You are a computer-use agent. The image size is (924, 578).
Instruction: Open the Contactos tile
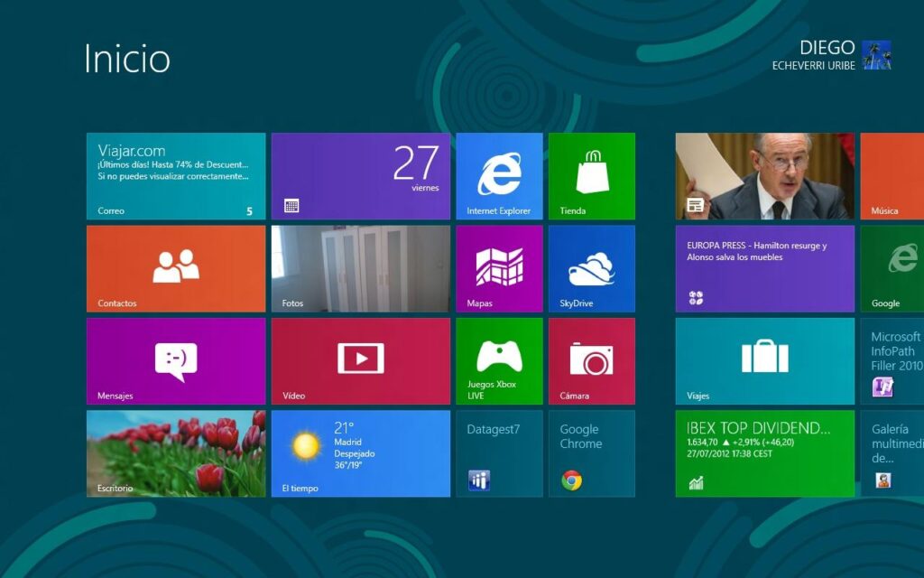(x=174, y=268)
